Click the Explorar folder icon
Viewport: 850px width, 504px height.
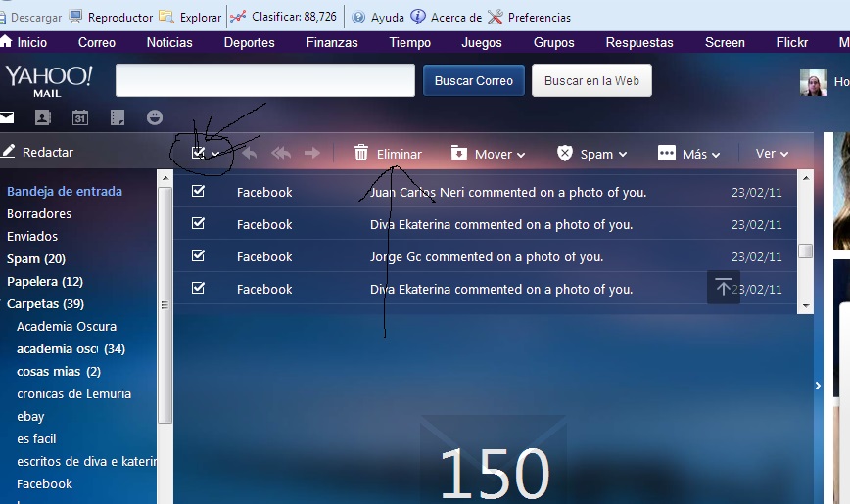point(165,17)
